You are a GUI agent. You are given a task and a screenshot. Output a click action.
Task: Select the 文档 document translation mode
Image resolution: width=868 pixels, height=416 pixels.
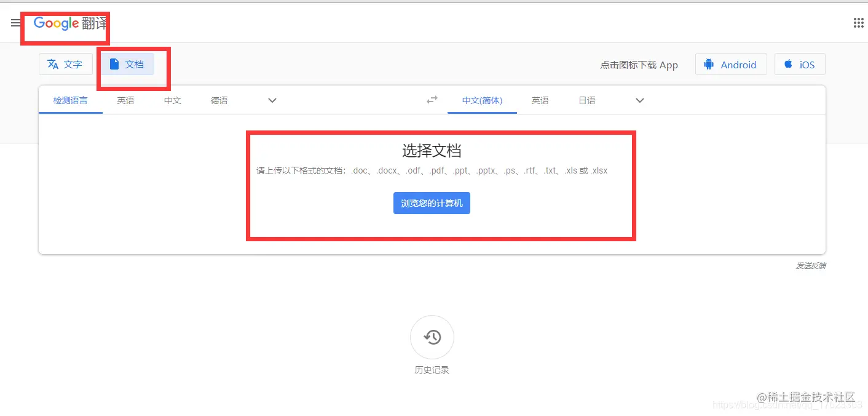pos(128,64)
